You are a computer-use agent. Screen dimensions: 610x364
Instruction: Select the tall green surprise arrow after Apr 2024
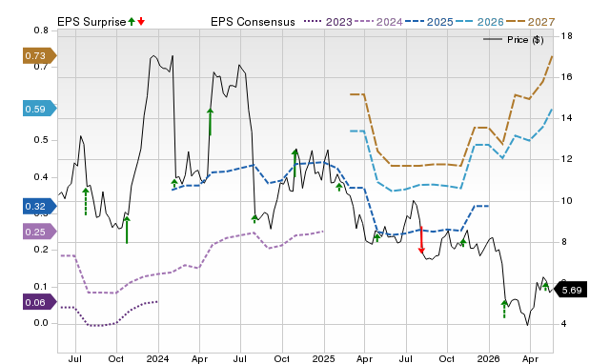click(210, 122)
